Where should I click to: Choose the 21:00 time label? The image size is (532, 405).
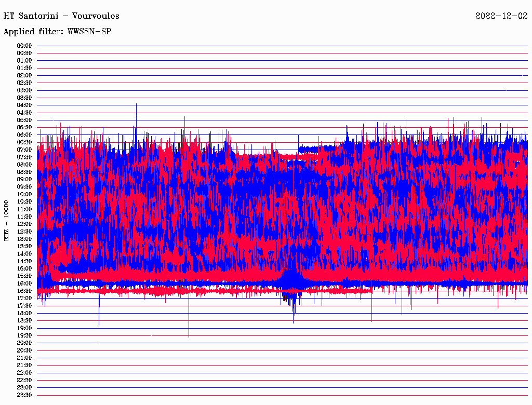(24, 358)
